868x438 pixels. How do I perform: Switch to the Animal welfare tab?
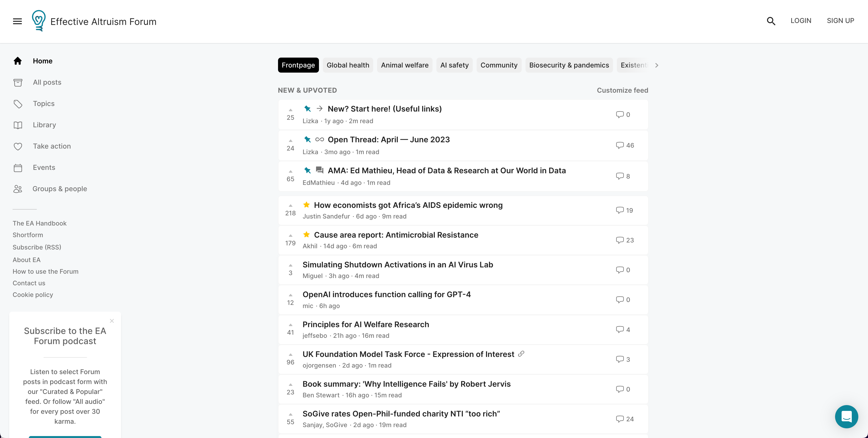coord(405,65)
